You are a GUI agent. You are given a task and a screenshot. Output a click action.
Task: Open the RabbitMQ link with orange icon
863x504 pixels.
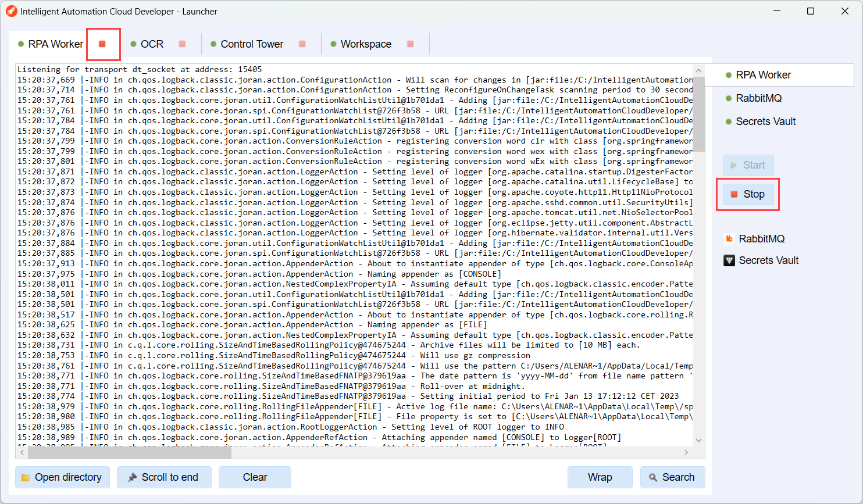pos(755,239)
